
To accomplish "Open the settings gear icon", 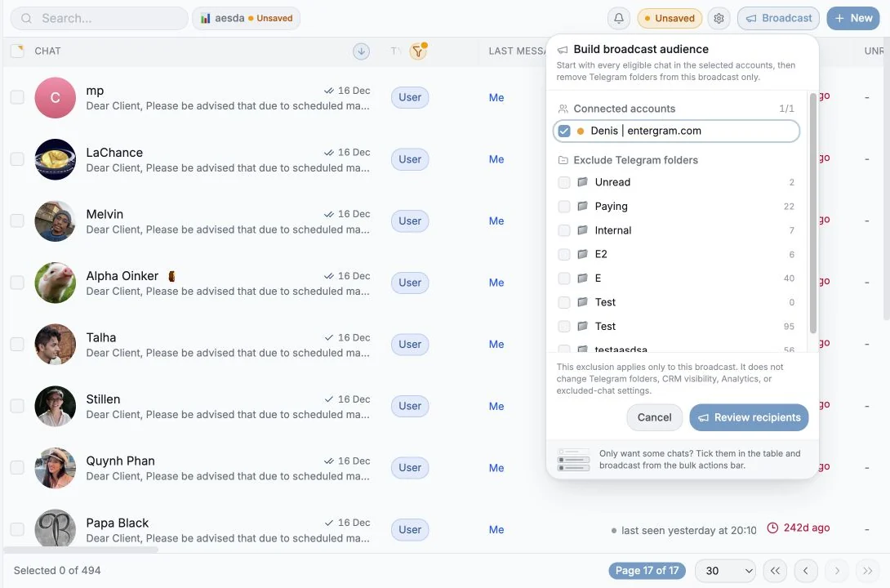I will click(719, 18).
